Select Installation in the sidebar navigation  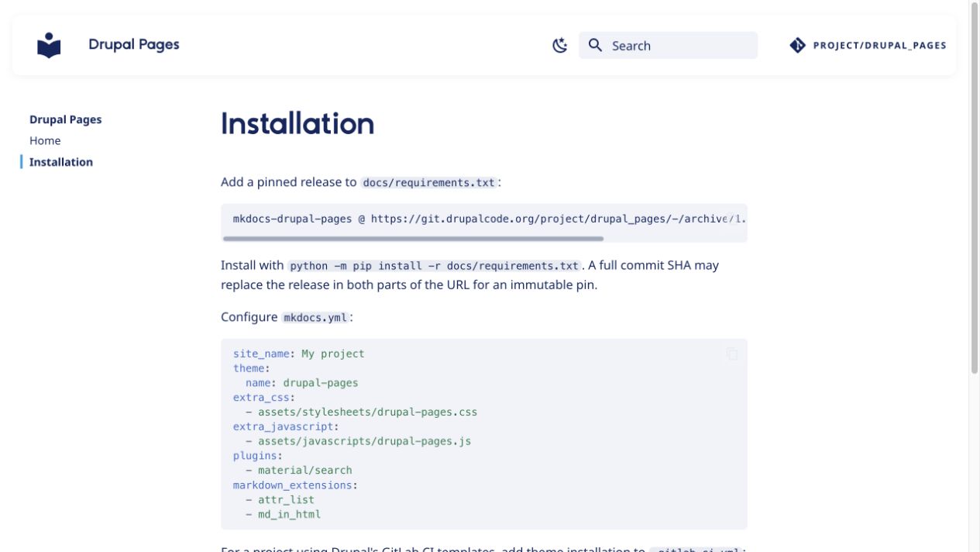pos(61,162)
